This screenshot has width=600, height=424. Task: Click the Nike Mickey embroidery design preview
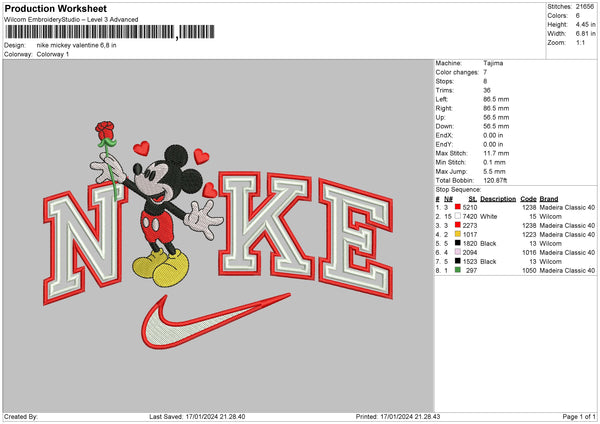218,235
